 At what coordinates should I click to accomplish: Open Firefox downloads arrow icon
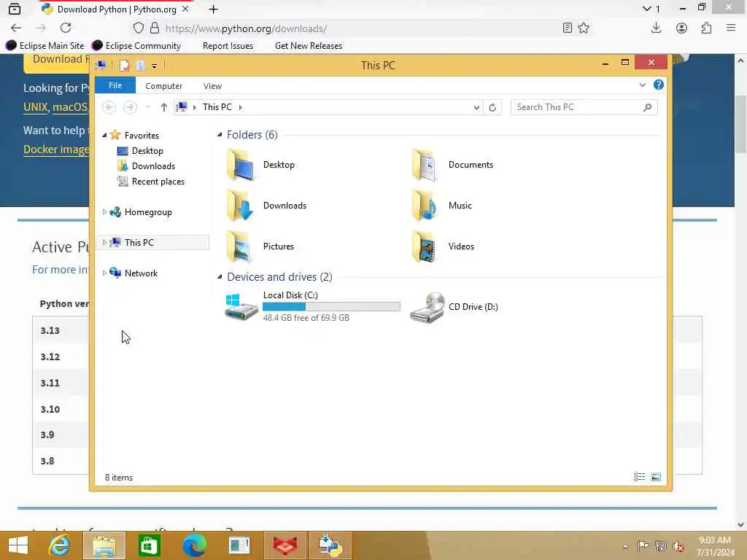656,28
